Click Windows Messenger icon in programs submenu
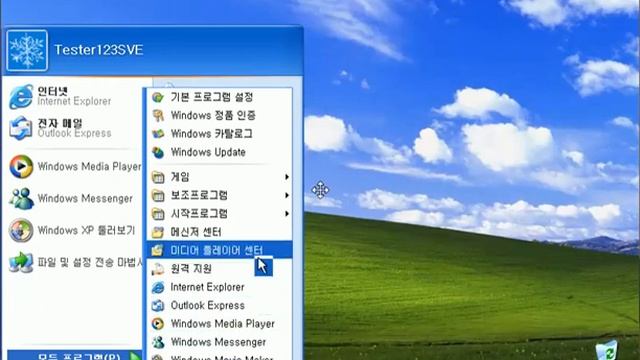Image resolution: width=640 pixels, height=360 pixels. click(158, 342)
